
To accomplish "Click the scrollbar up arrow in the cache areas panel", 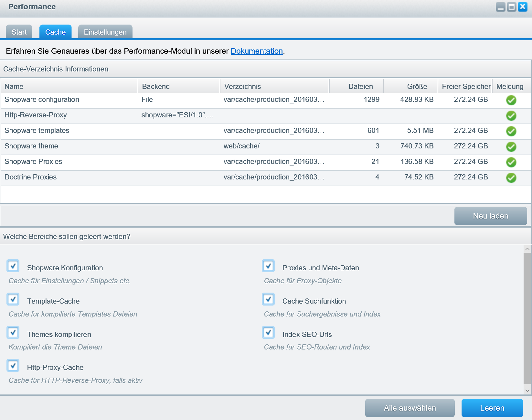I will (x=527, y=249).
